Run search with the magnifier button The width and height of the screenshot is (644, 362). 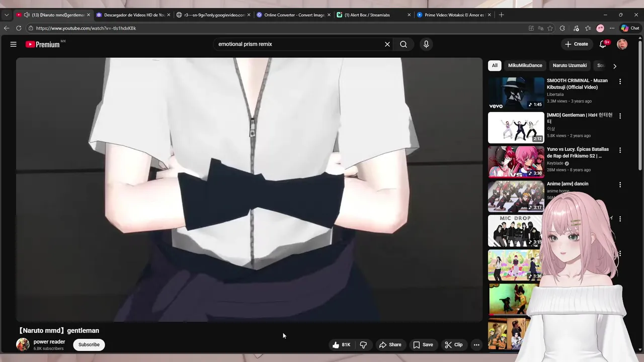404,44
